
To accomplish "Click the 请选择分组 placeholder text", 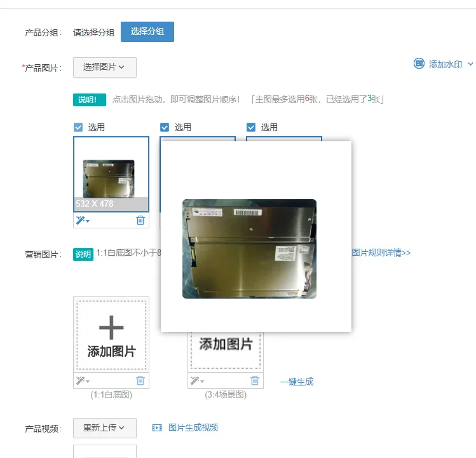I will (94, 32).
